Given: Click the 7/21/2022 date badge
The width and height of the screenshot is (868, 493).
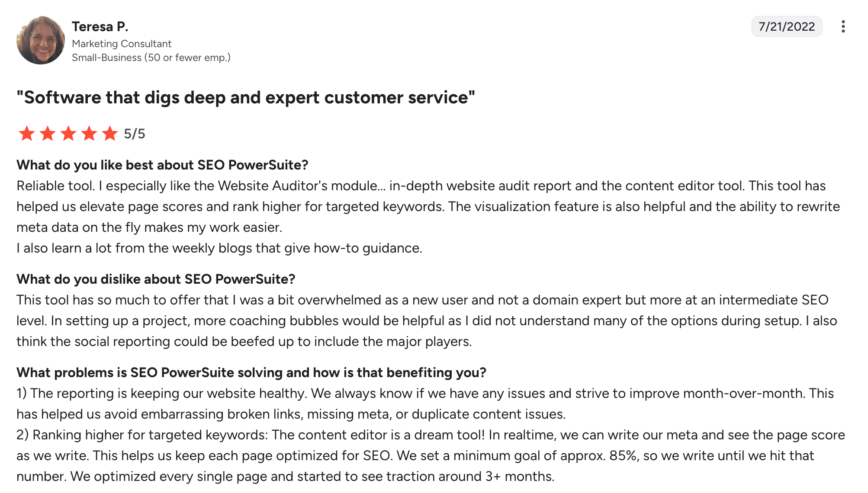Looking at the screenshot, I should (x=786, y=27).
